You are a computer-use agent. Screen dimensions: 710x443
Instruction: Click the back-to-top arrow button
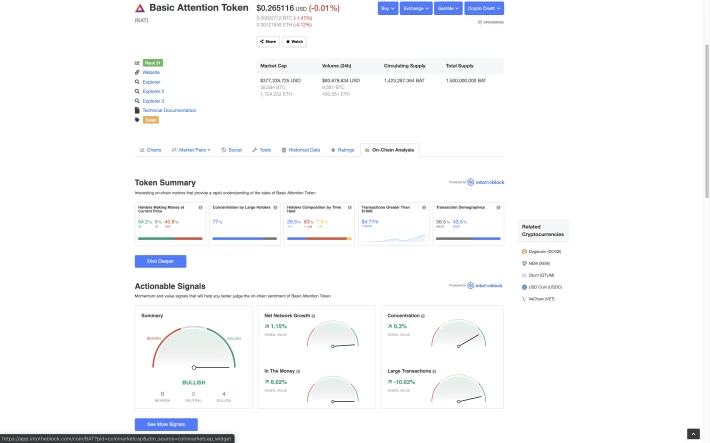(x=693, y=434)
